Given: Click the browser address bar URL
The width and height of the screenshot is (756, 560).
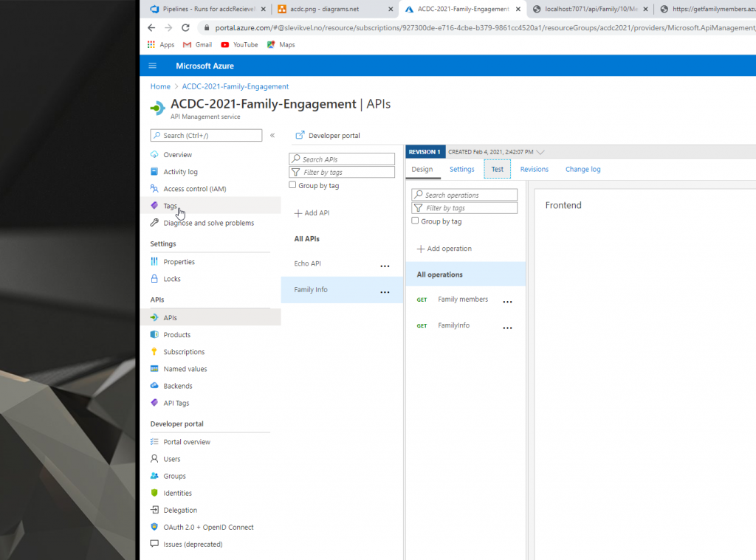Looking at the screenshot, I should (484, 28).
